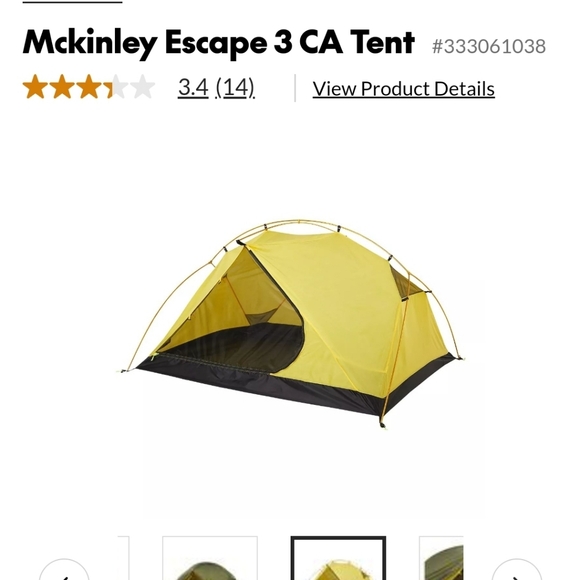Click the product number #333061038
580x580 pixels.
tap(489, 46)
